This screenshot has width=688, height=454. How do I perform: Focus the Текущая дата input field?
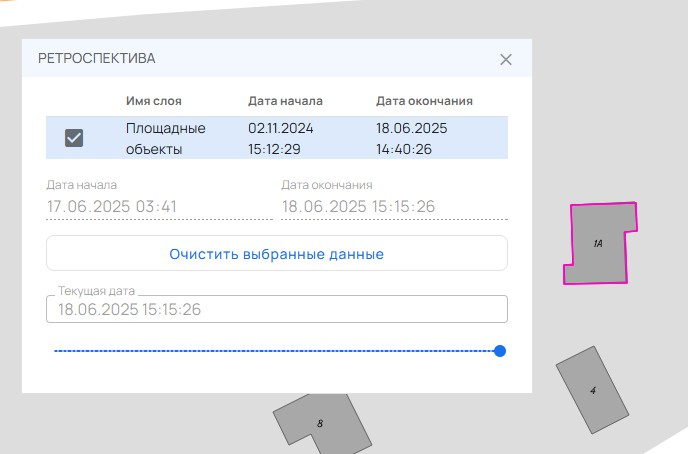(277, 310)
